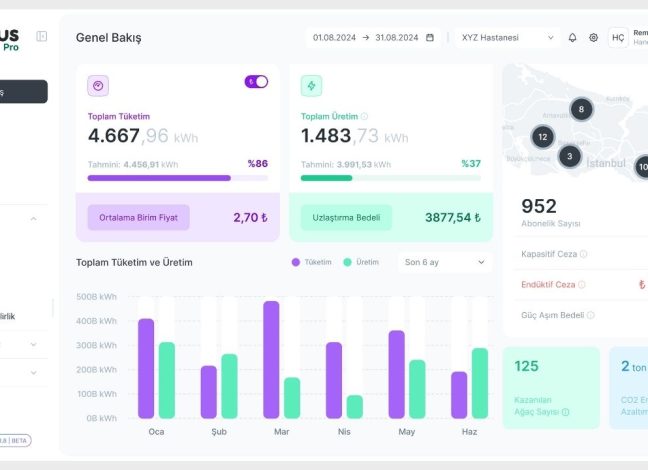Open the Son 6 ay period dropdown
The width and height of the screenshot is (648, 470).
point(445,262)
